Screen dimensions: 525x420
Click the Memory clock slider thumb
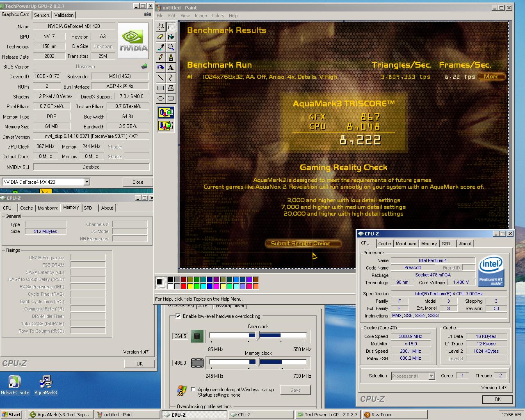[x=258, y=362]
